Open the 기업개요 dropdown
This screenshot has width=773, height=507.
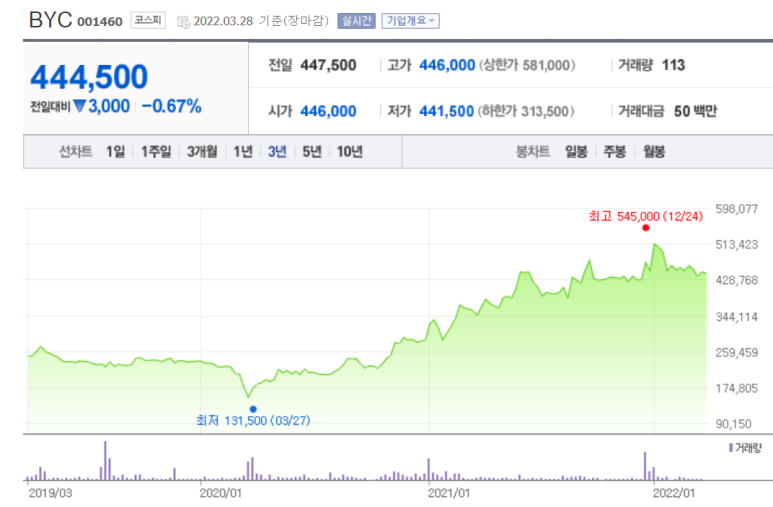tap(410, 21)
